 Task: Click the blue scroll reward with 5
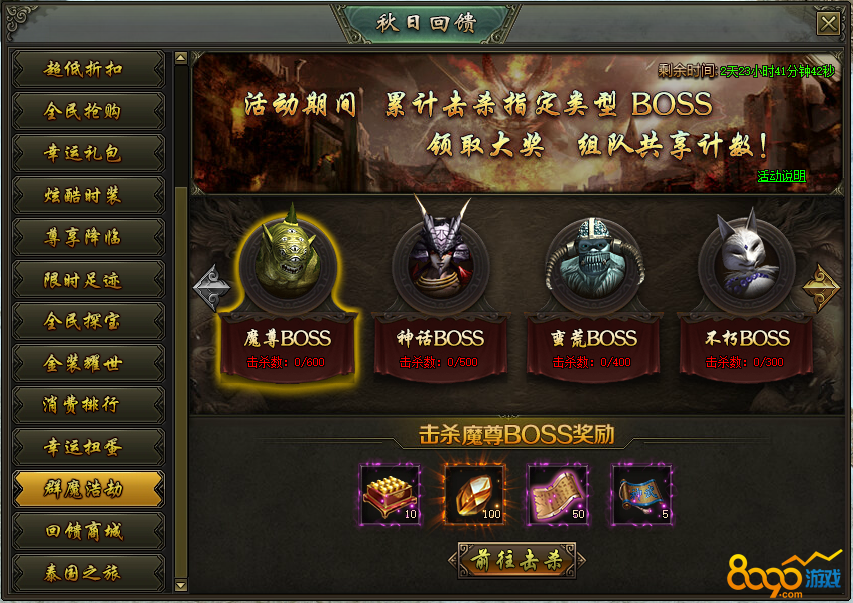pyautogui.click(x=642, y=495)
